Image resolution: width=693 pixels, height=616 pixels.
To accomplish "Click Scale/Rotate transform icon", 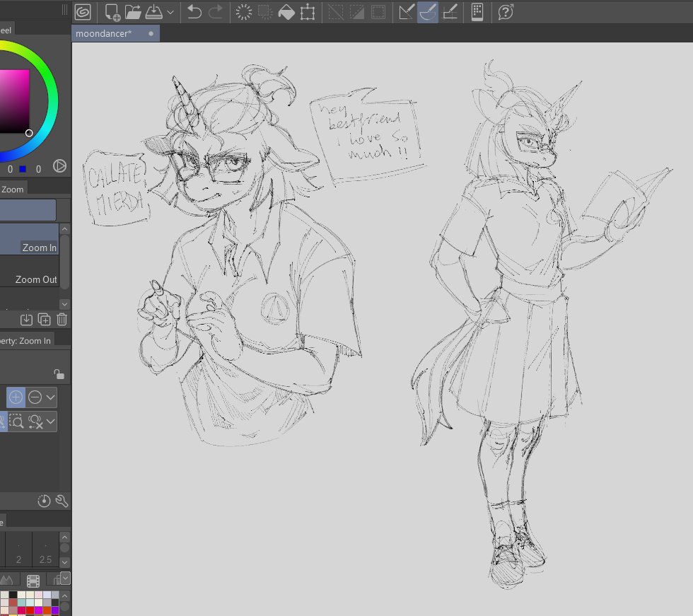I will coord(308,12).
